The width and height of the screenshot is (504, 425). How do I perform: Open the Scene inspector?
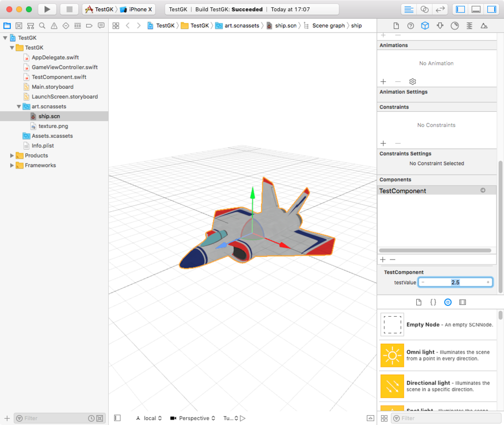point(484,26)
